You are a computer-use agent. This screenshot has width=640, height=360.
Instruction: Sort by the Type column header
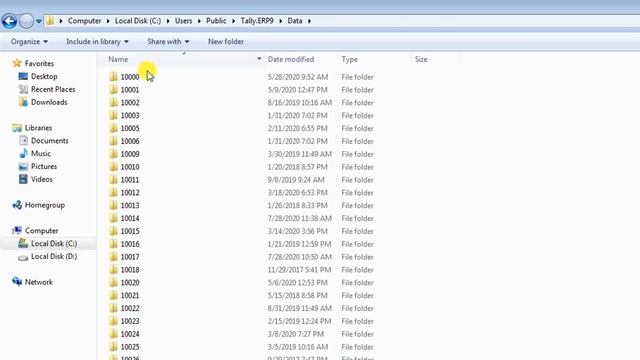[x=349, y=60]
